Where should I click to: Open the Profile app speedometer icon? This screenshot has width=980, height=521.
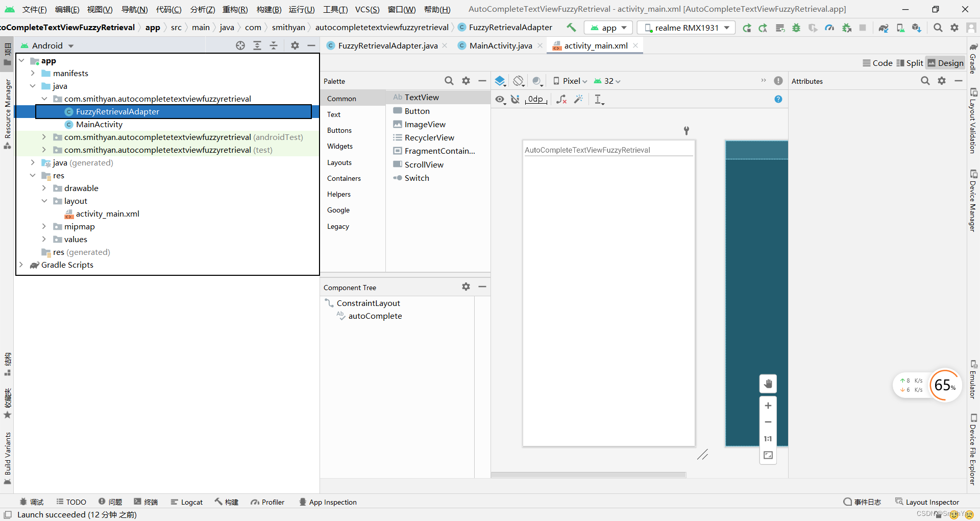(x=830, y=28)
